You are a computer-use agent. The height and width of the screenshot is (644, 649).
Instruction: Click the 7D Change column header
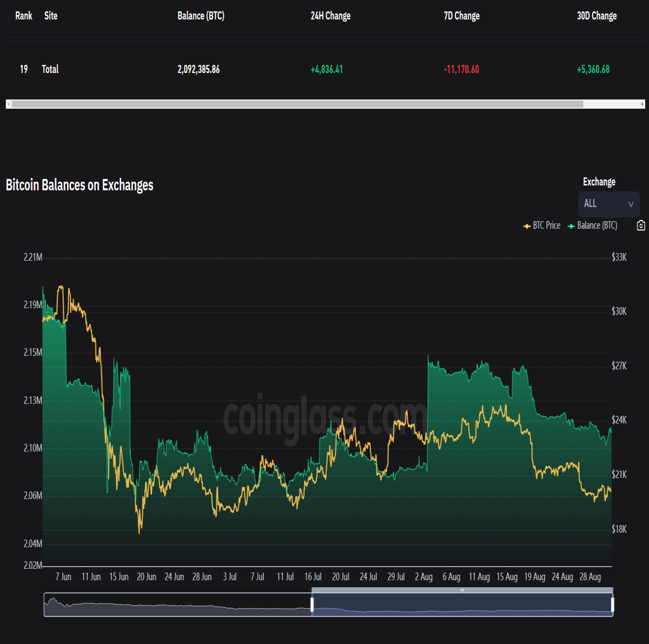click(462, 16)
